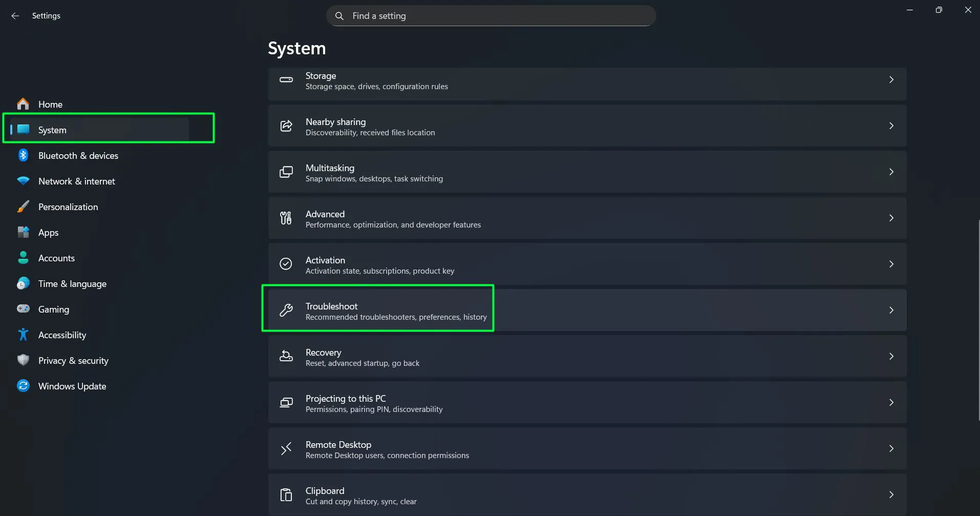
Task: Click the Storage drive icon
Action: (x=286, y=80)
